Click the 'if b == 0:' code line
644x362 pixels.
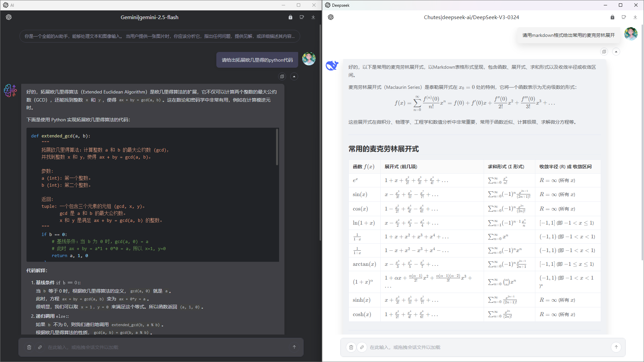pos(54,234)
